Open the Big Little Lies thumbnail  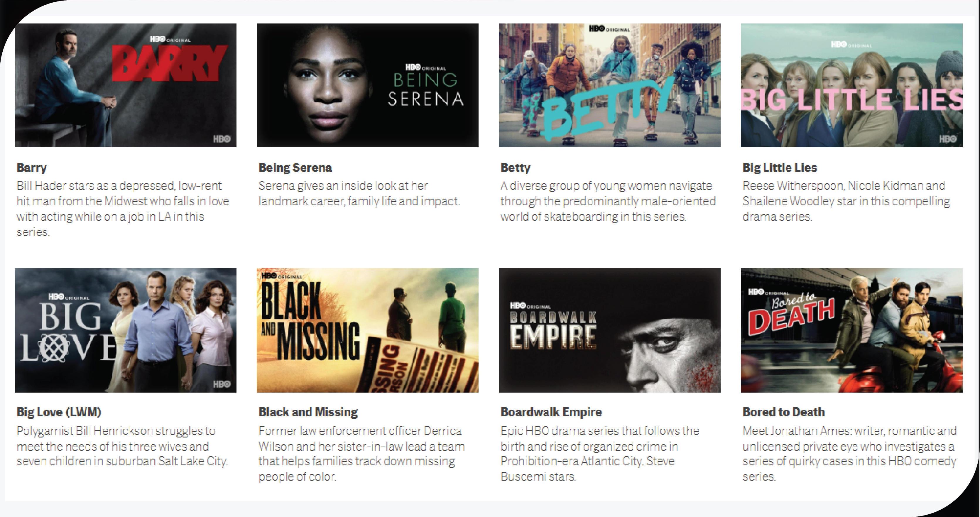(851, 85)
